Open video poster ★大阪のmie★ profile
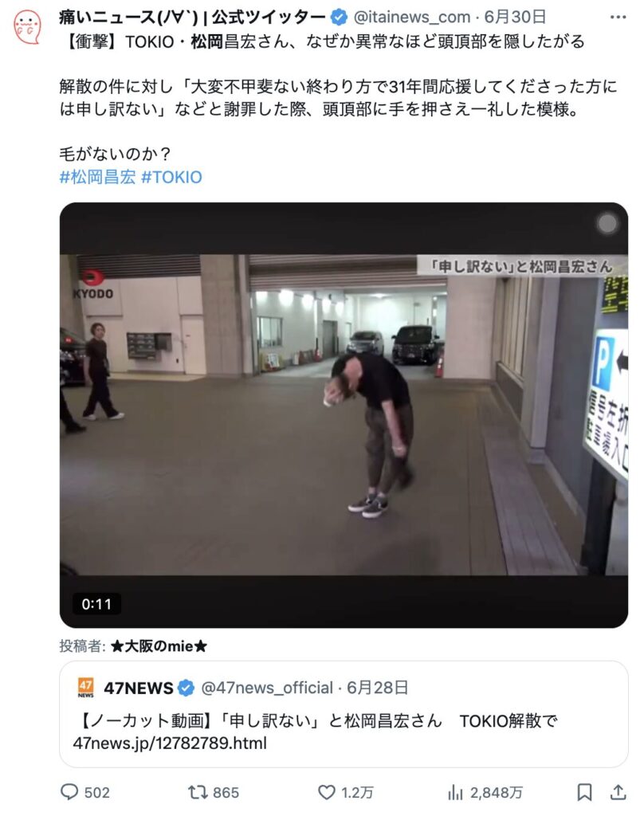Viewport: 644px width, 816px height. click(x=159, y=646)
